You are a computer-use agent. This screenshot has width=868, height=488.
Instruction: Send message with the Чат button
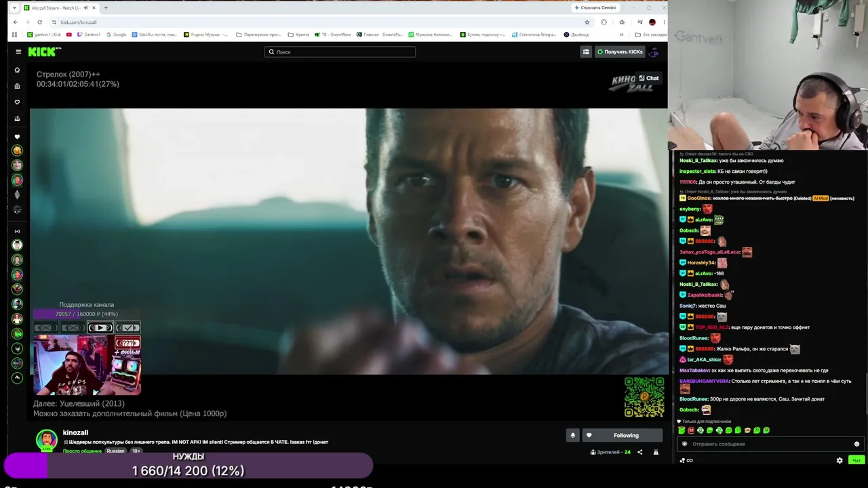click(856, 460)
